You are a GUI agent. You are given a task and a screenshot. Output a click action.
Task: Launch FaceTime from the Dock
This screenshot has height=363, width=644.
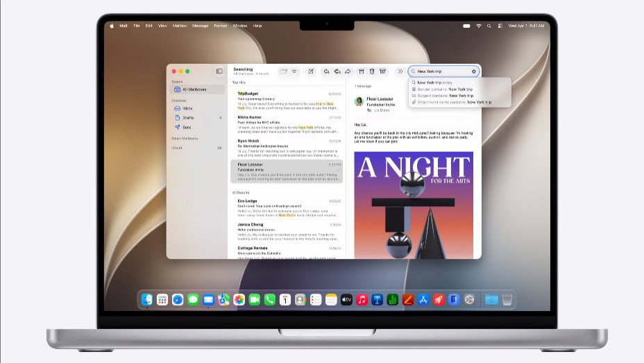[x=254, y=300]
